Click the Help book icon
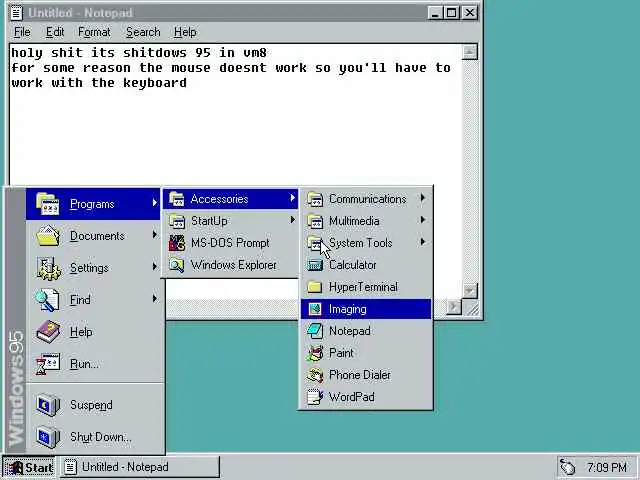The image size is (640, 480). click(x=48, y=331)
